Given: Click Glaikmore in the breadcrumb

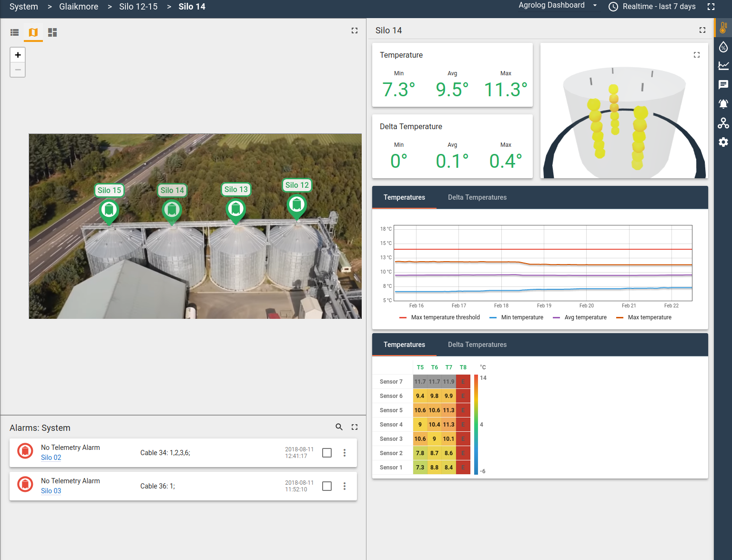Looking at the screenshot, I should [78, 7].
